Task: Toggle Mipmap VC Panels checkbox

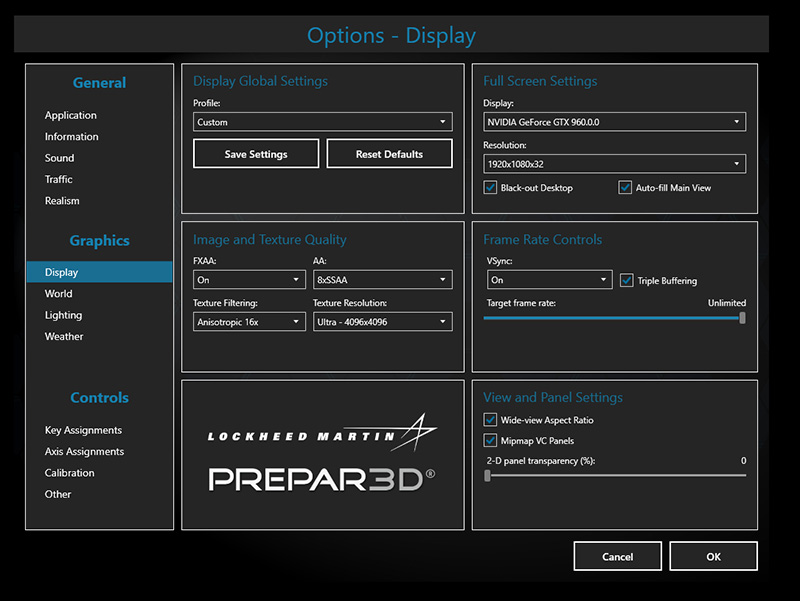Action: pos(490,440)
